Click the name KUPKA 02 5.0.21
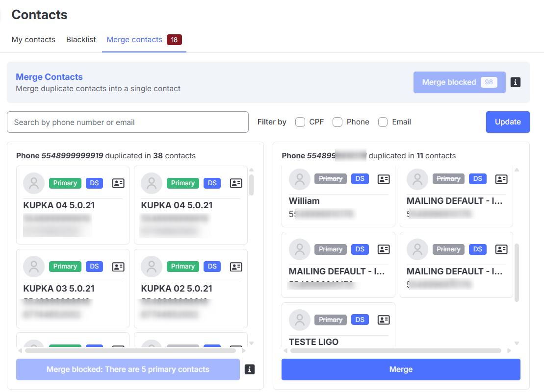Image resolution: width=544 pixels, height=392 pixels. click(177, 289)
